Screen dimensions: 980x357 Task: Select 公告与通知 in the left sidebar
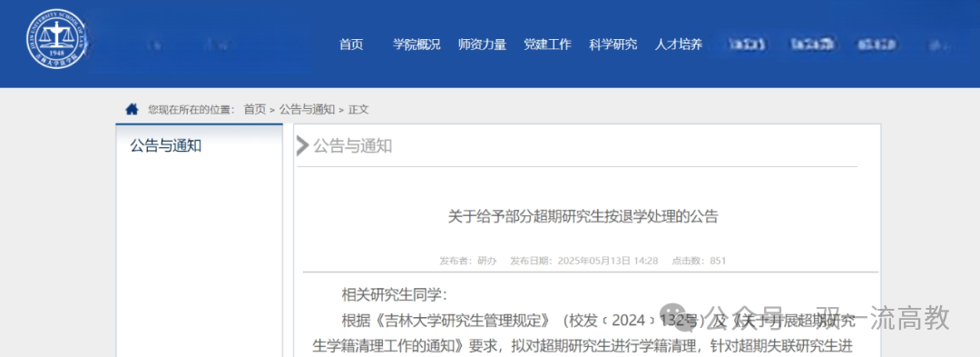pyautogui.click(x=166, y=146)
